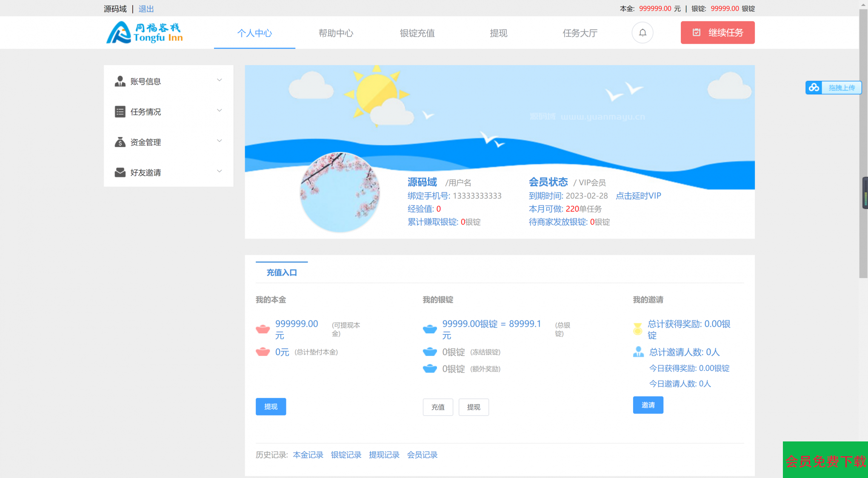
Task: Click the red 继续任务 button
Action: (x=717, y=33)
